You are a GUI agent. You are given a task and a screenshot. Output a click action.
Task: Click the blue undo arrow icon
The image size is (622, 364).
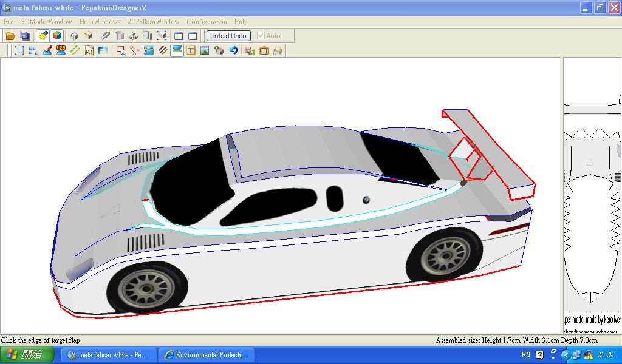pos(233,51)
